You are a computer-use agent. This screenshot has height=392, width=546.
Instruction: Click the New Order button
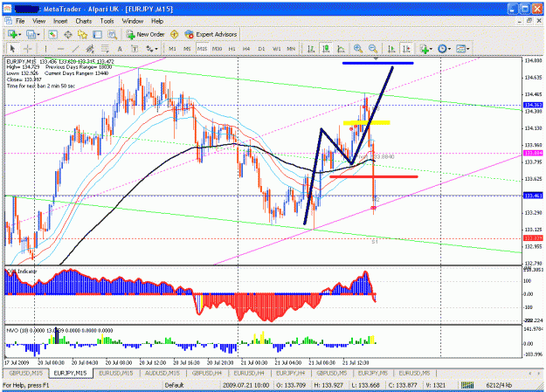145,34
